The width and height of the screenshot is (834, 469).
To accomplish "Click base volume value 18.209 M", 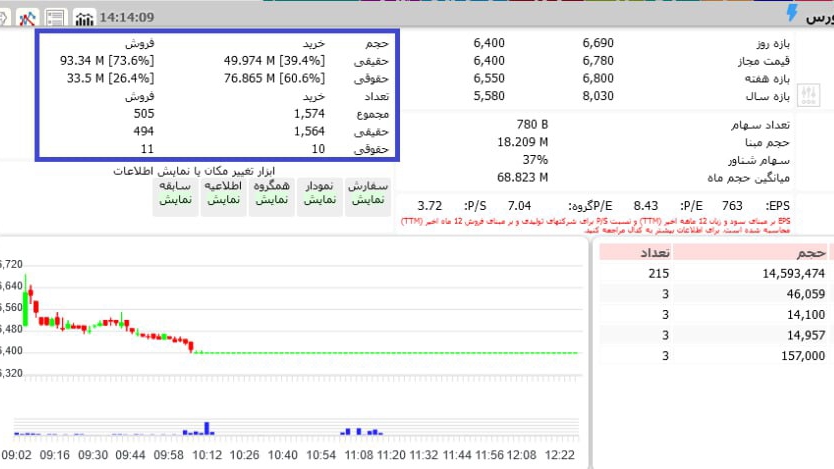I will [522, 142].
